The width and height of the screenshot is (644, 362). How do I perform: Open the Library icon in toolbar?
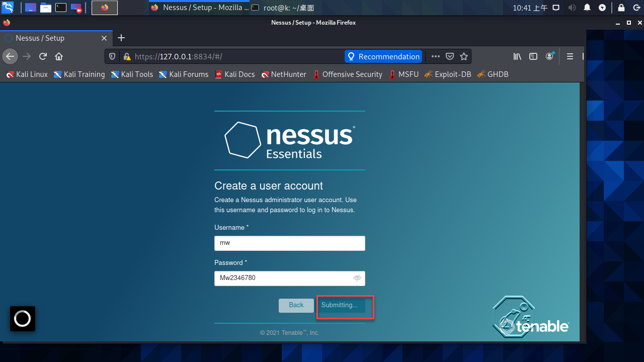point(517,56)
